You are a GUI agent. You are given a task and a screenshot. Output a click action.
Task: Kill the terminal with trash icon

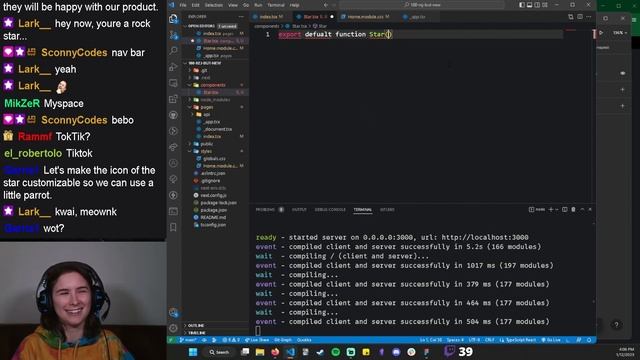[573, 209]
